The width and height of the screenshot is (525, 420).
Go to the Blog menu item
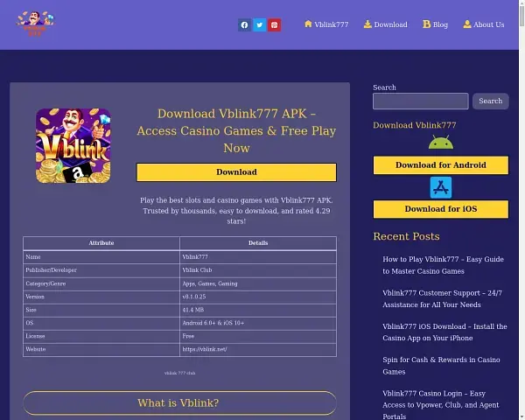pos(435,24)
